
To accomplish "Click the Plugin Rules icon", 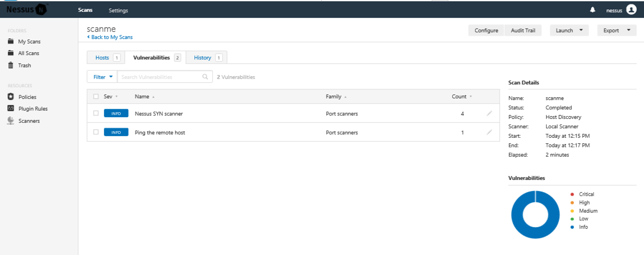I will tap(11, 108).
